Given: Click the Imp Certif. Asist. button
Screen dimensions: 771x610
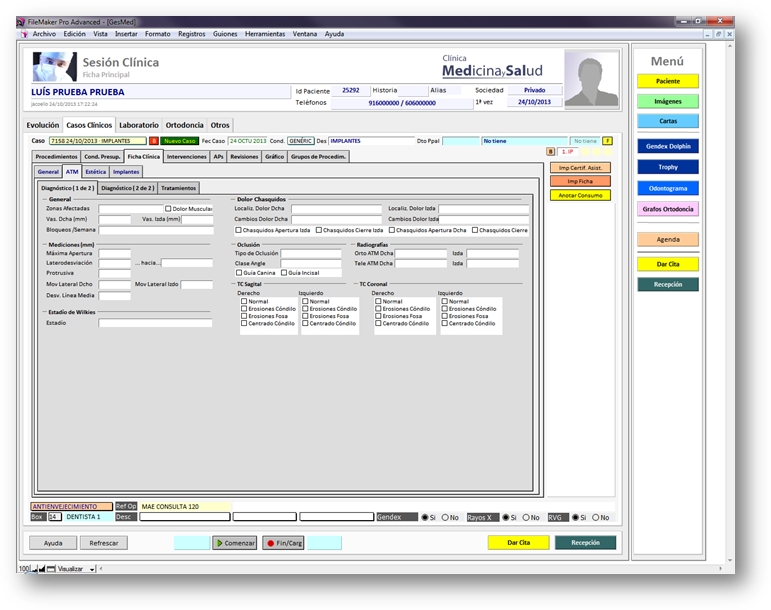Looking at the screenshot, I should pyautogui.click(x=580, y=168).
